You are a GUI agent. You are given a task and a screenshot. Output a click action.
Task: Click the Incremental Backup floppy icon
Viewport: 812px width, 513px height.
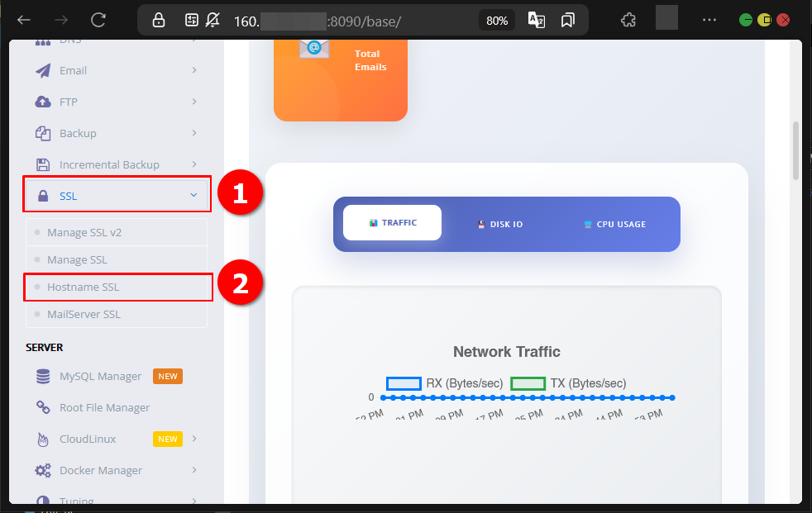[43, 164]
